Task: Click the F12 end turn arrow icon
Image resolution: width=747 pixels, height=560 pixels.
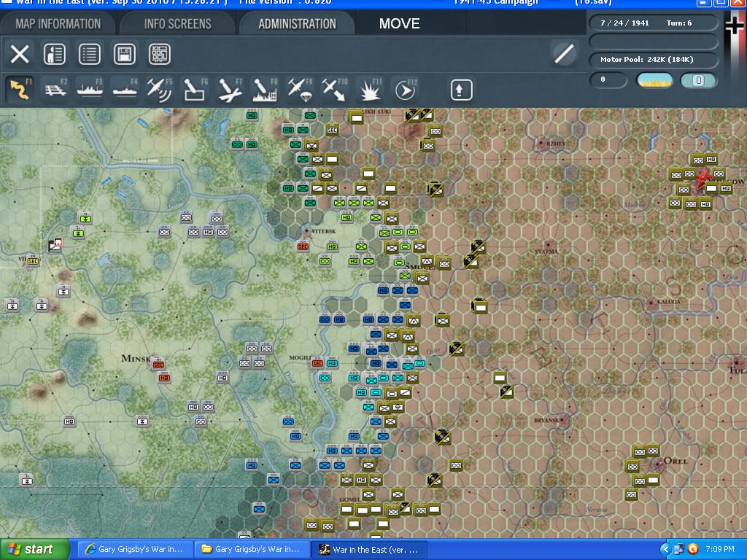Action: [x=405, y=90]
